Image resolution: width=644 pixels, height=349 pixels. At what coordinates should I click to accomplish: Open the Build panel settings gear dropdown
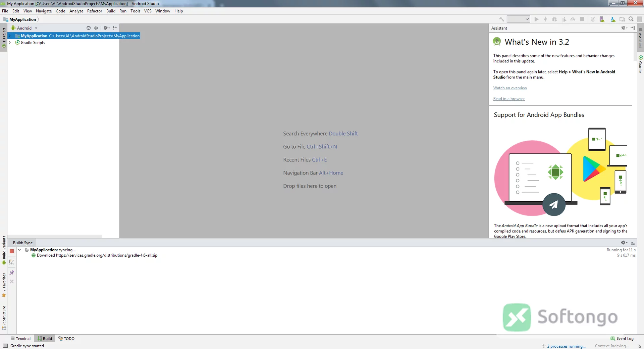[x=624, y=242]
